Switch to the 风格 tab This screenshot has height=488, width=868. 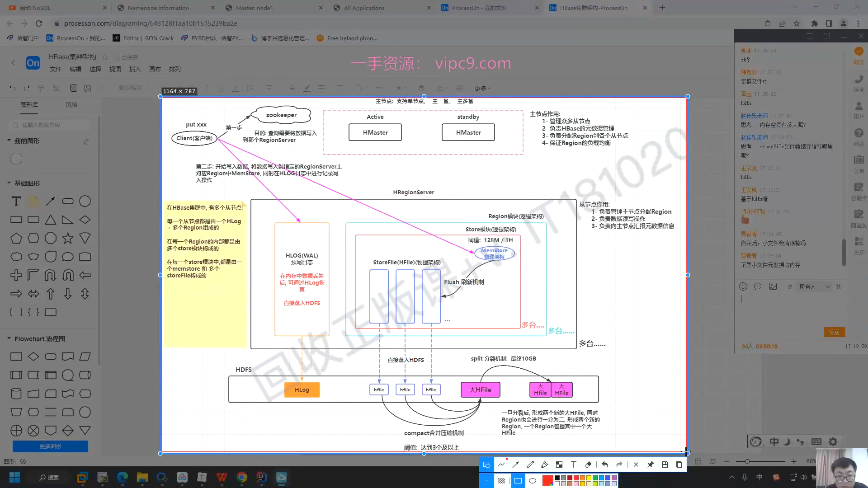[71, 105]
